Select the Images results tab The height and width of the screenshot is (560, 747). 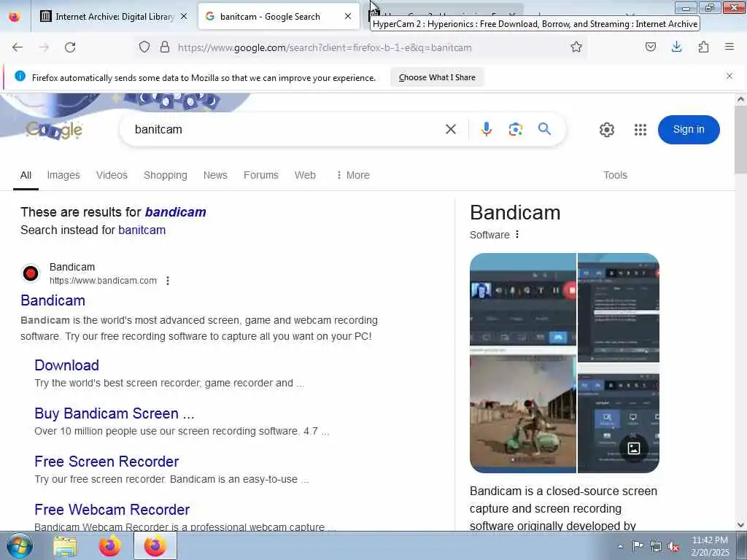pos(63,175)
